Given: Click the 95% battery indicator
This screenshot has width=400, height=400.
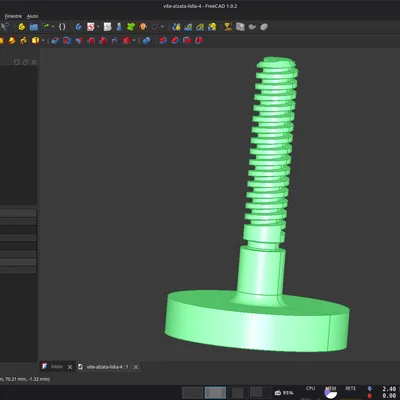Looking at the screenshot, I should [284, 393].
